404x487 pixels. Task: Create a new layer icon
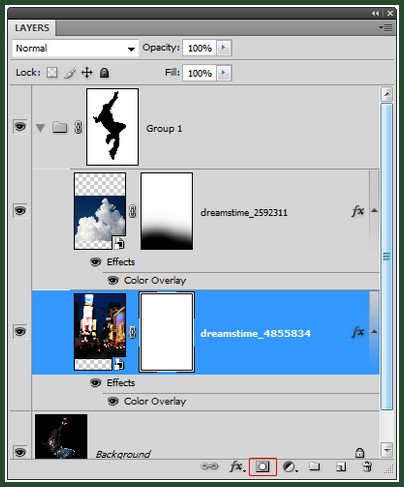[x=341, y=467]
